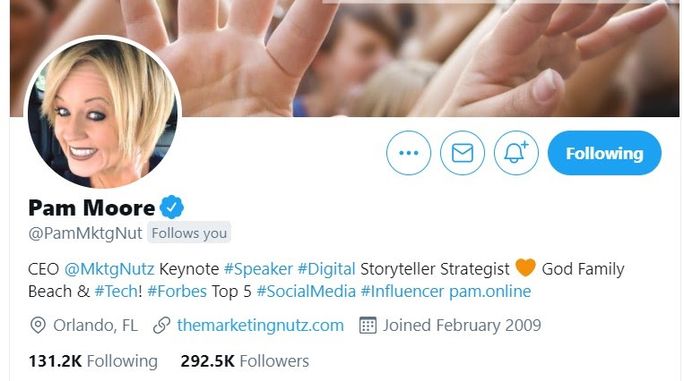Open the #Speaker hashtag
The width and height of the screenshot is (684, 381).
258,269
